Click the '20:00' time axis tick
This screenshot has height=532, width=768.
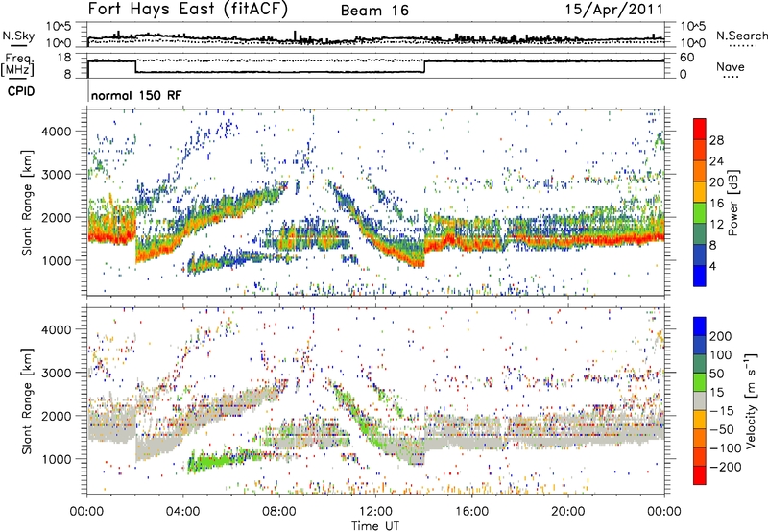[x=568, y=512]
